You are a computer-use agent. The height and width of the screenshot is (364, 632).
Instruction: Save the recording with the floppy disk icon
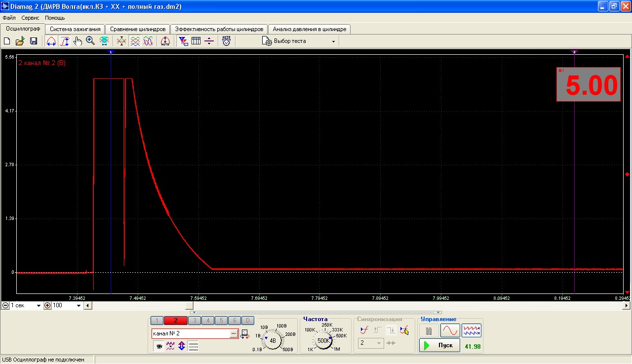pyautogui.click(x=34, y=41)
